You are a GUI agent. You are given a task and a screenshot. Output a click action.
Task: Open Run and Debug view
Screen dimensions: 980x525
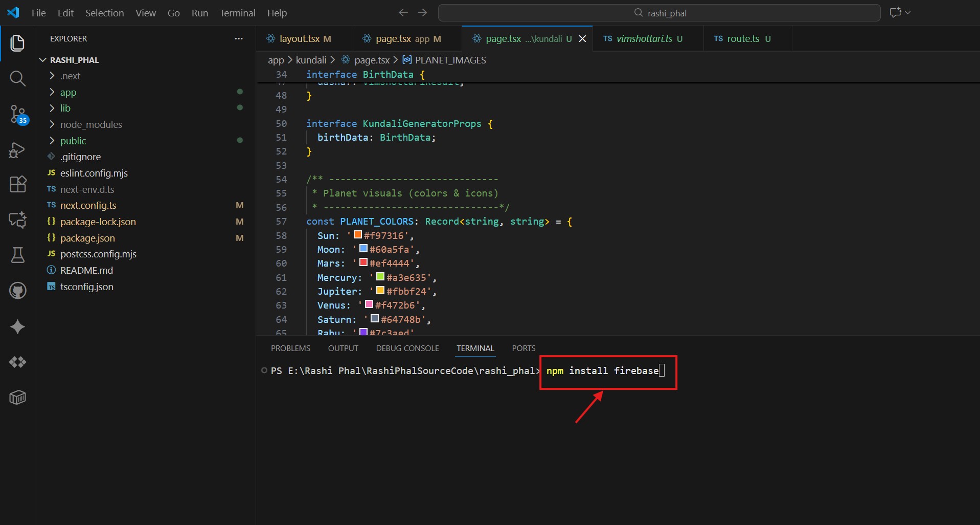17,150
